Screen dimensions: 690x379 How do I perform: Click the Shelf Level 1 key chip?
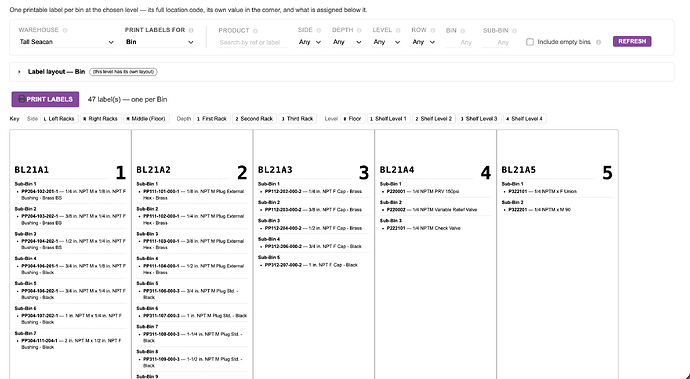389,119
